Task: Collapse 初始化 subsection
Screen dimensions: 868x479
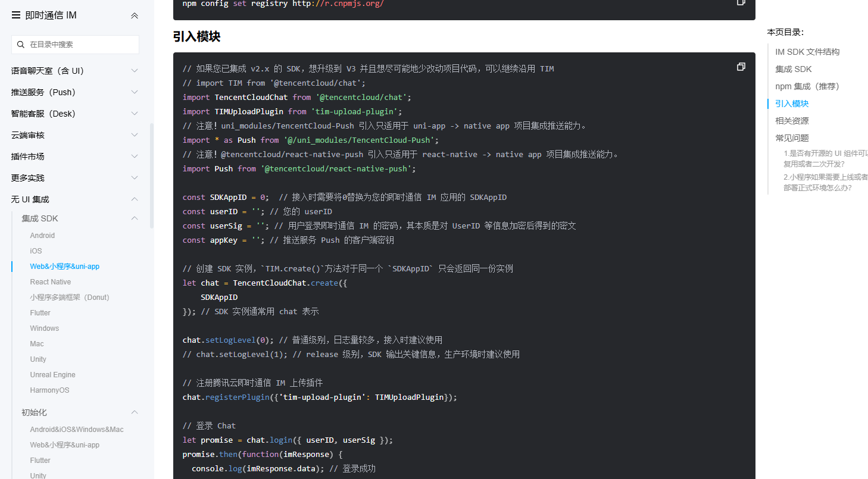Action: (x=80, y=412)
